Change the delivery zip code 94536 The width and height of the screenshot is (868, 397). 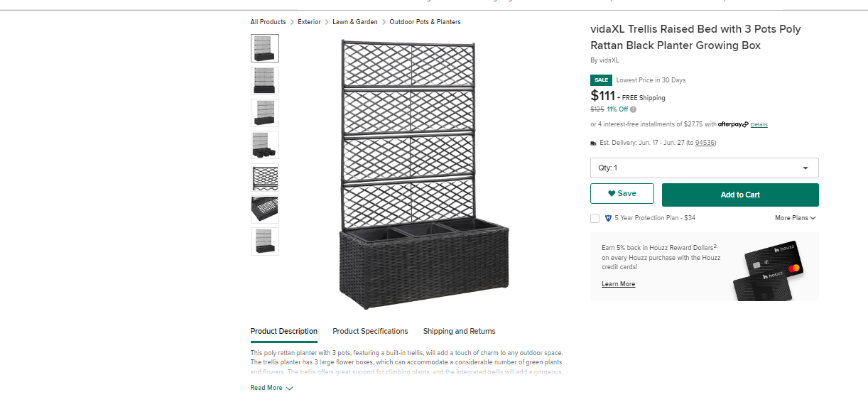(705, 143)
